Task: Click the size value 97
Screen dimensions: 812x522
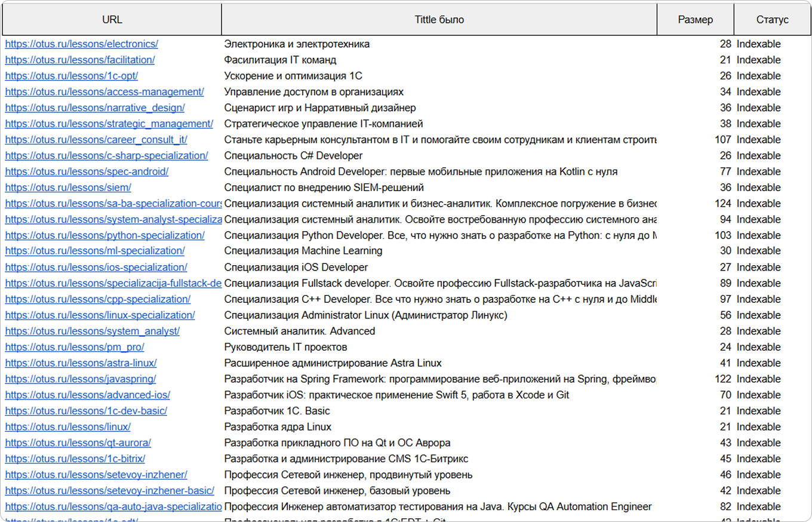Action: pos(725,299)
